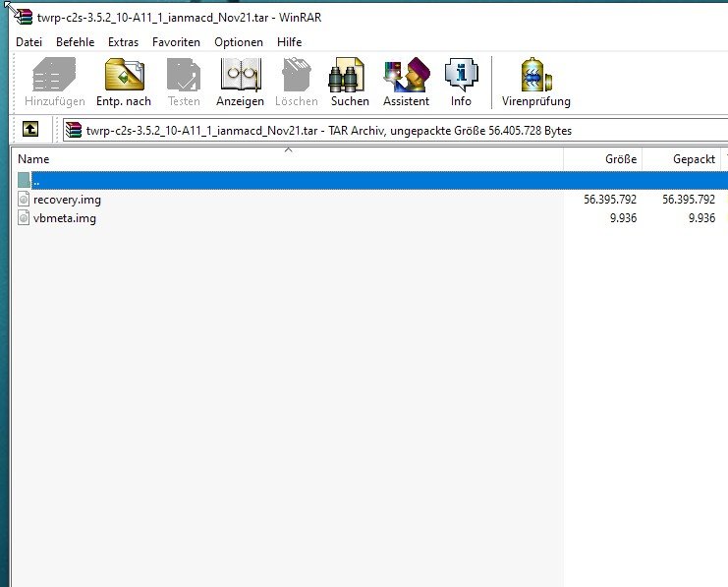Image resolution: width=728 pixels, height=587 pixels.
Task: Open the Extras menu
Action: click(123, 42)
